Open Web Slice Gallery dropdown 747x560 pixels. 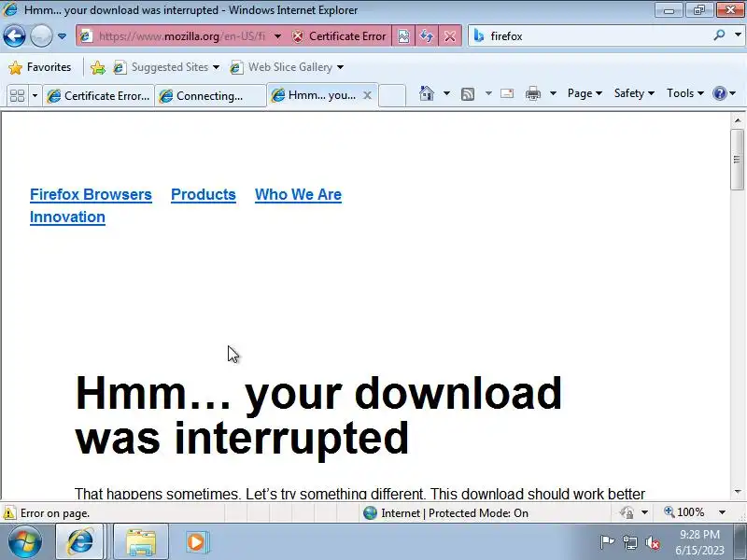point(287,67)
